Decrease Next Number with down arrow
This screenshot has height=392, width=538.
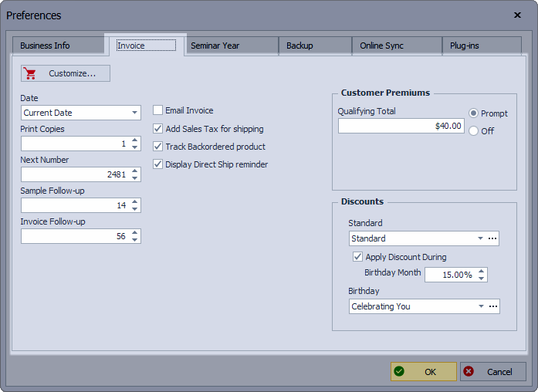click(135, 178)
